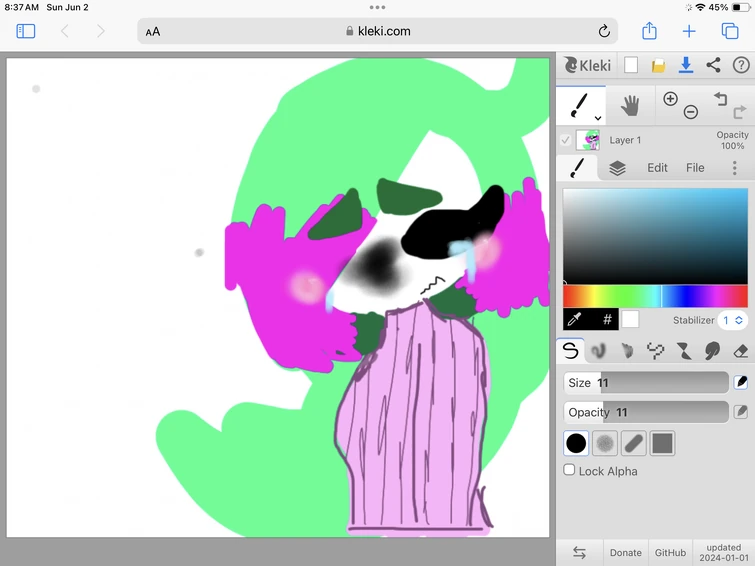Toggle pressure sensitivity for Size
The width and height of the screenshot is (755, 566).
(x=741, y=382)
